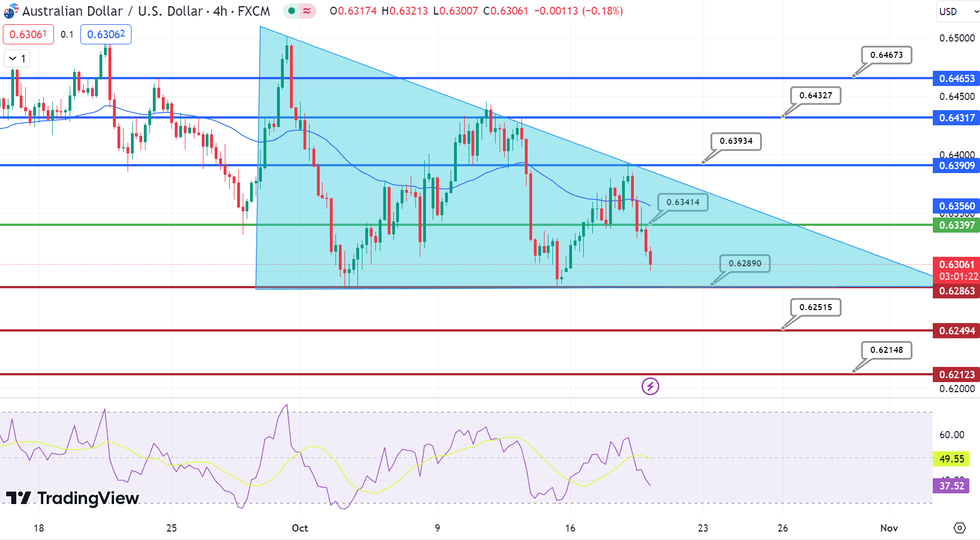Click the red 0.62863 support axis label
This screenshot has width=980, height=540.
(x=956, y=291)
